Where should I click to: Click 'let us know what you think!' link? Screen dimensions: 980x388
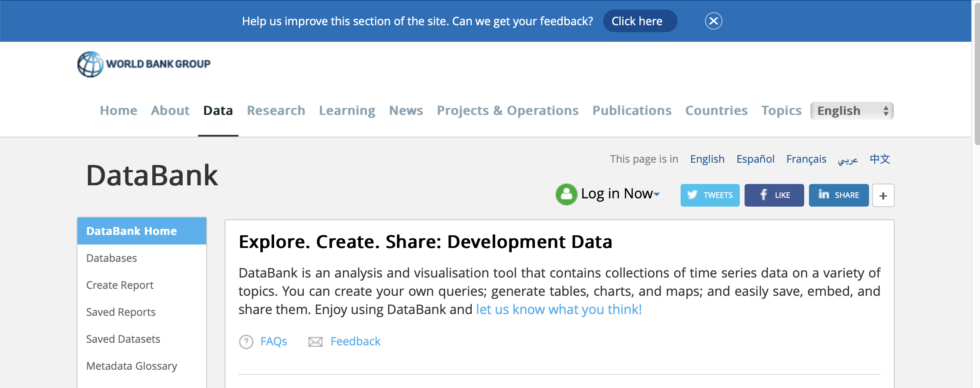559,309
